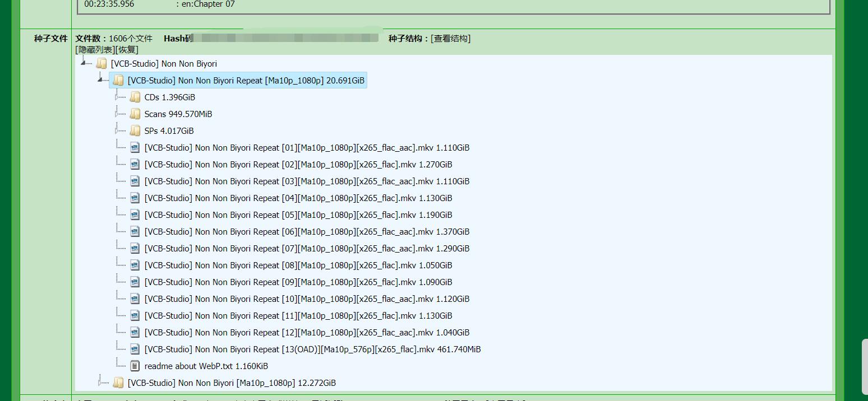Click the 种子文件 row label
This screenshot has width=868, height=401.
[x=50, y=38]
